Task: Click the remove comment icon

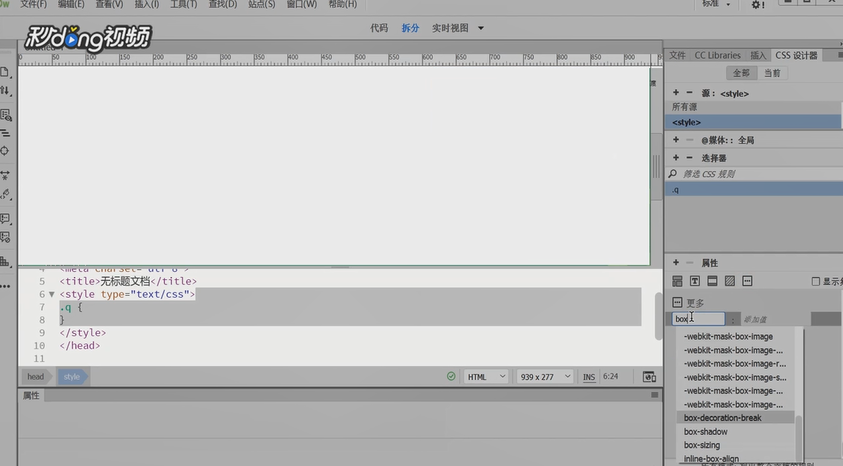Action: tap(5, 237)
